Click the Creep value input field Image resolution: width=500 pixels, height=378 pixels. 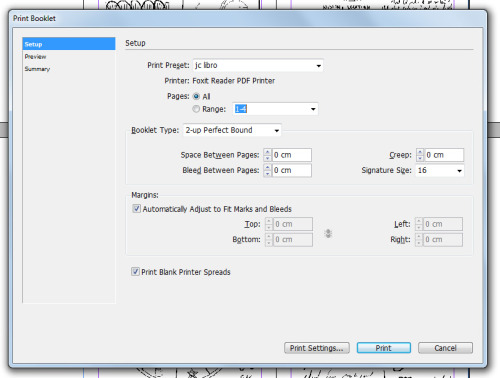tap(444, 155)
